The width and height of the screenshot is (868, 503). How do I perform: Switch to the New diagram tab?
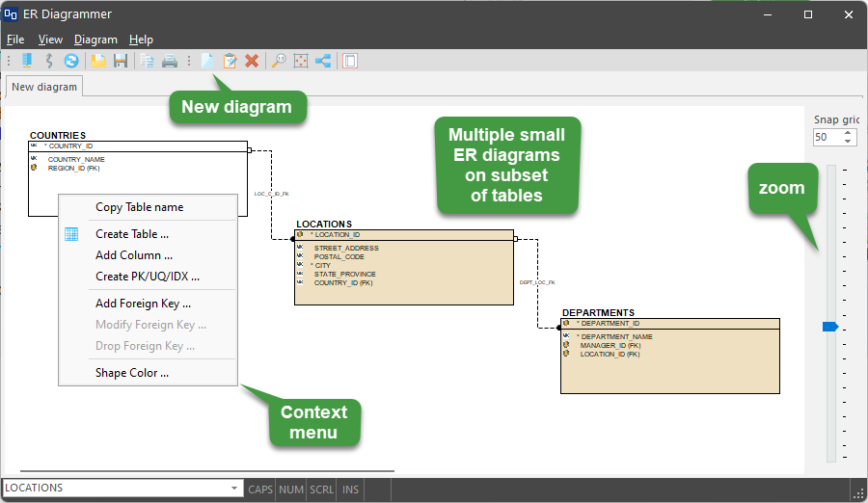point(44,87)
